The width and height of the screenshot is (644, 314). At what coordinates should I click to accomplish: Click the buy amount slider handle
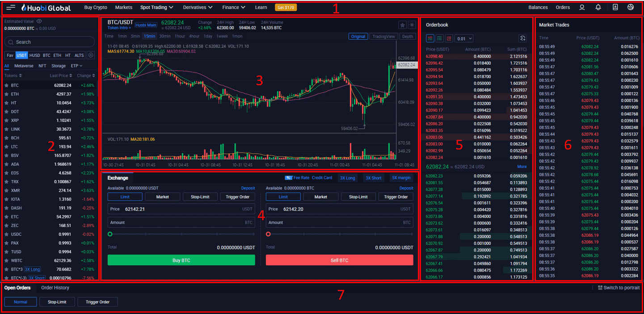coord(110,234)
